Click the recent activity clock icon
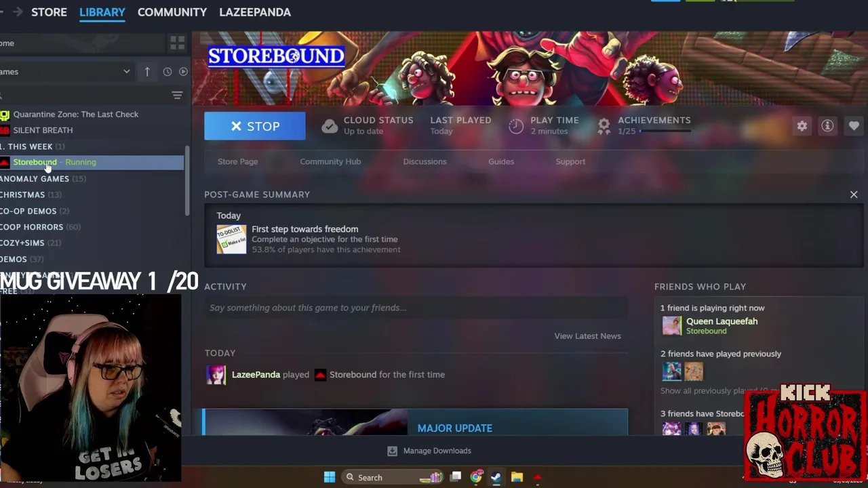868x488 pixels. [x=167, y=72]
